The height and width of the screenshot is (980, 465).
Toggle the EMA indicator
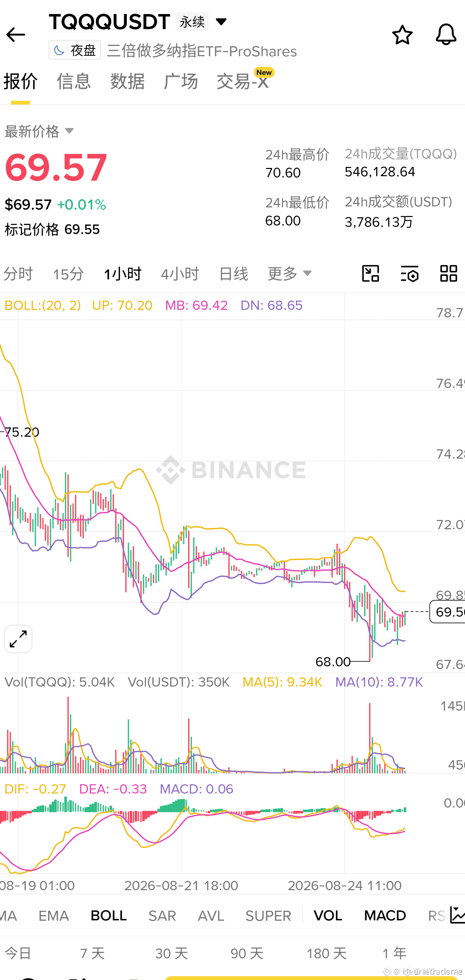pyautogui.click(x=53, y=916)
